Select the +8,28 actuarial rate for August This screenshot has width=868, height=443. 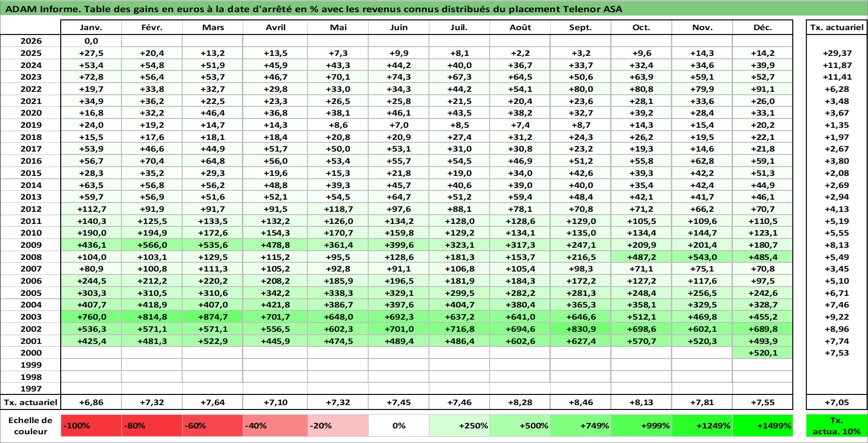pyautogui.click(x=520, y=403)
